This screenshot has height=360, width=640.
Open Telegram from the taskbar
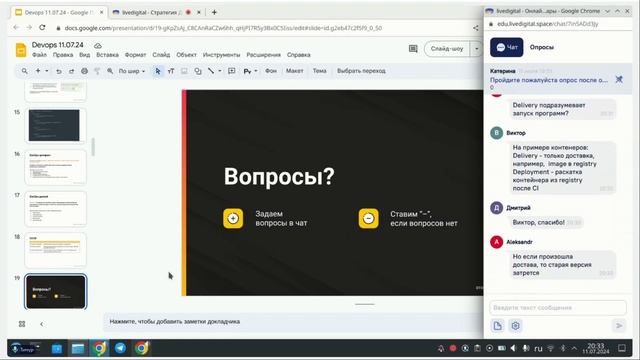[x=120, y=348]
